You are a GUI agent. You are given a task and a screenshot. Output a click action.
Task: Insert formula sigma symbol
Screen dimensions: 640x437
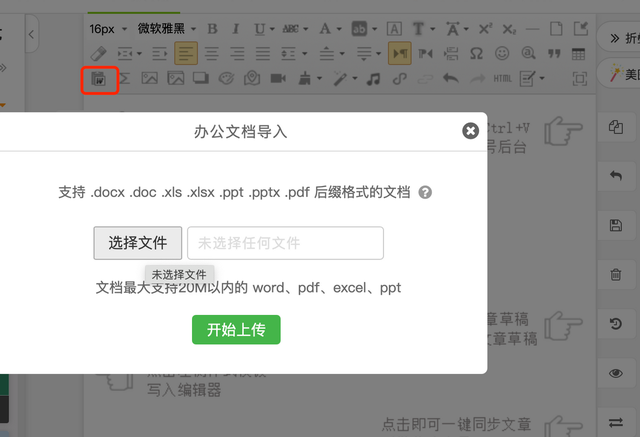[125, 78]
